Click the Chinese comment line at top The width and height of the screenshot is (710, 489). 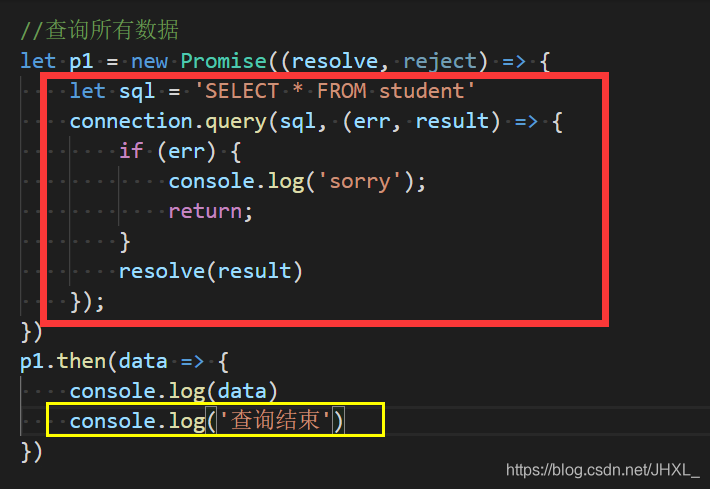[x=100, y=30]
